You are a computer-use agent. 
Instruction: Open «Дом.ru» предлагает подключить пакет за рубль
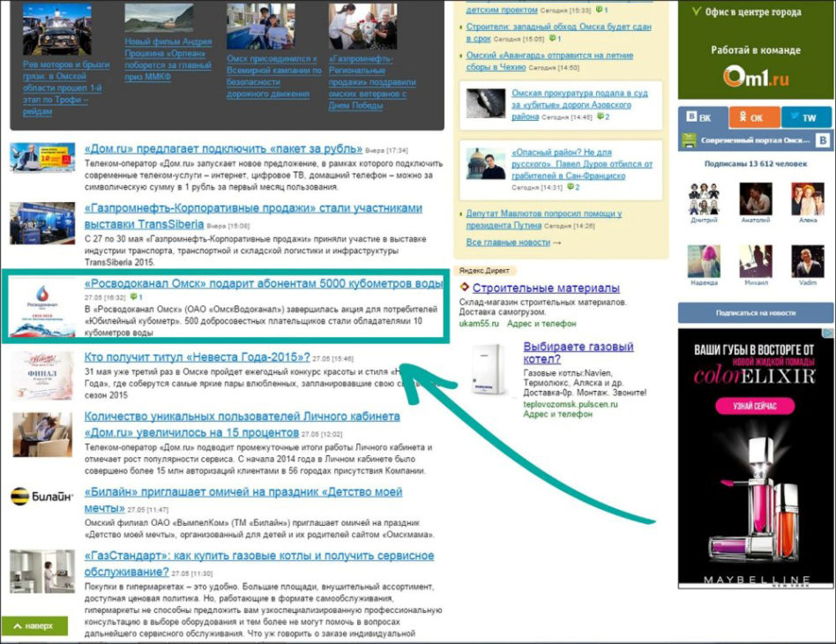pos(223,149)
